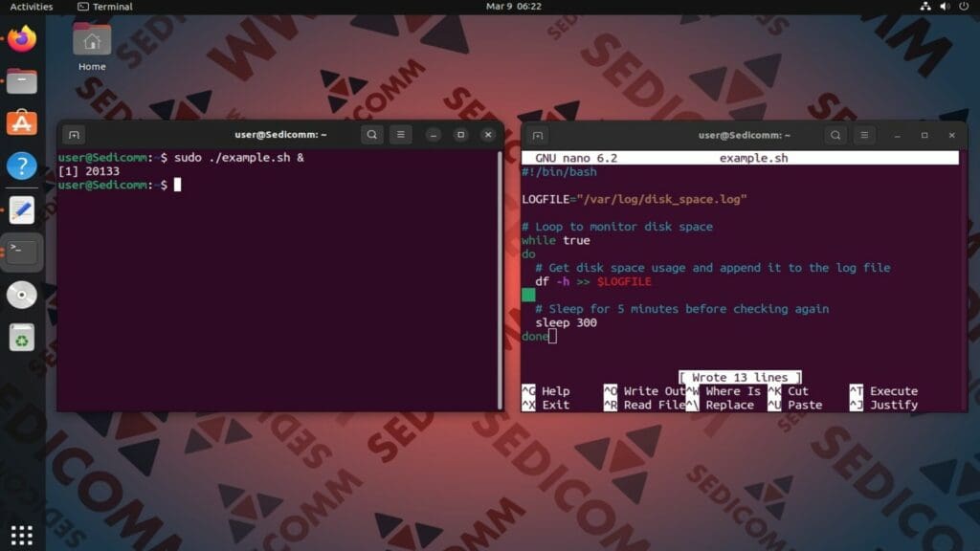Open the Home folder on the desktop
The width and height of the screenshot is (980, 551).
click(92, 48)
